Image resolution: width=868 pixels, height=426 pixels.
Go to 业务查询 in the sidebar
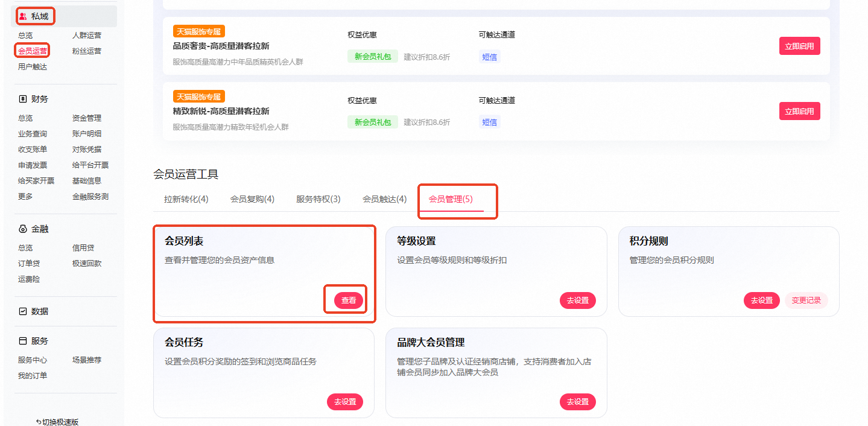pos(33,134)
